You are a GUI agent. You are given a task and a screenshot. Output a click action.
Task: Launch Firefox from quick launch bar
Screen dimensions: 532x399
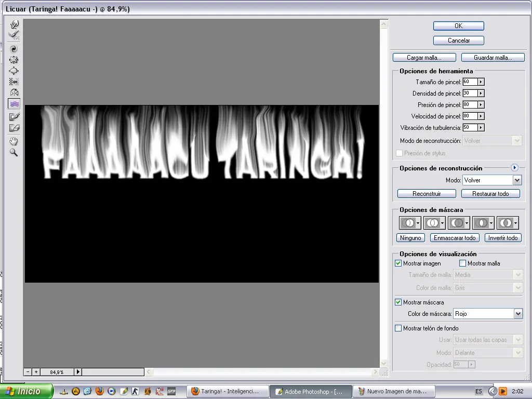(99, 391)
